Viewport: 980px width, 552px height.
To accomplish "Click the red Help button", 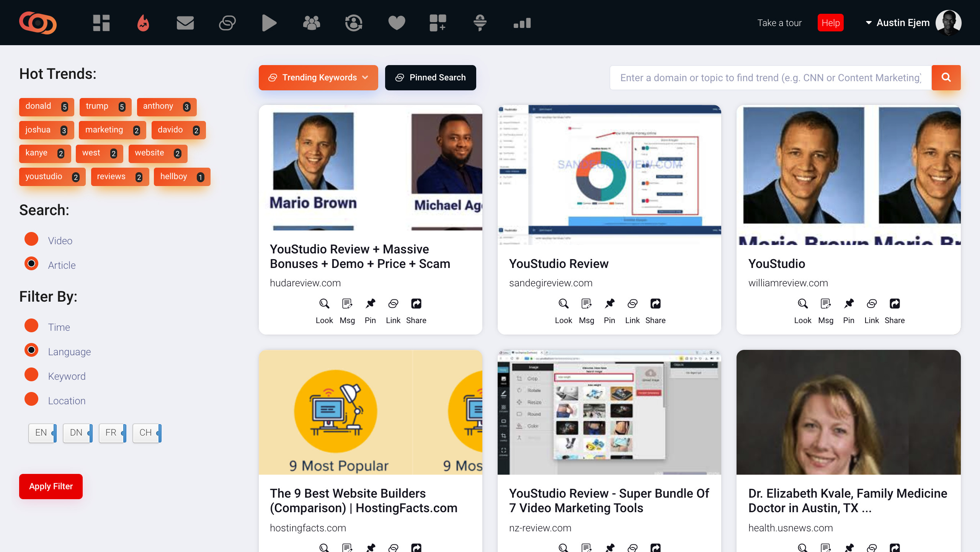I will [831, 23].
